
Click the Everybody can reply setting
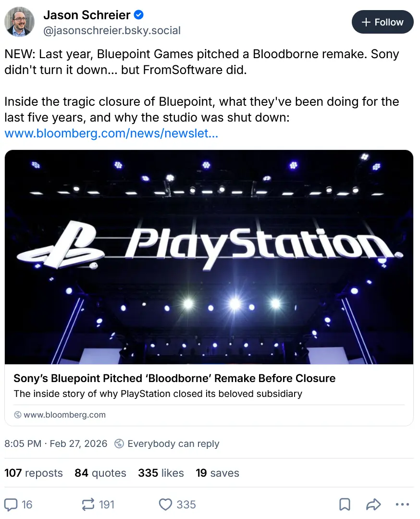(x=167, y=444)
